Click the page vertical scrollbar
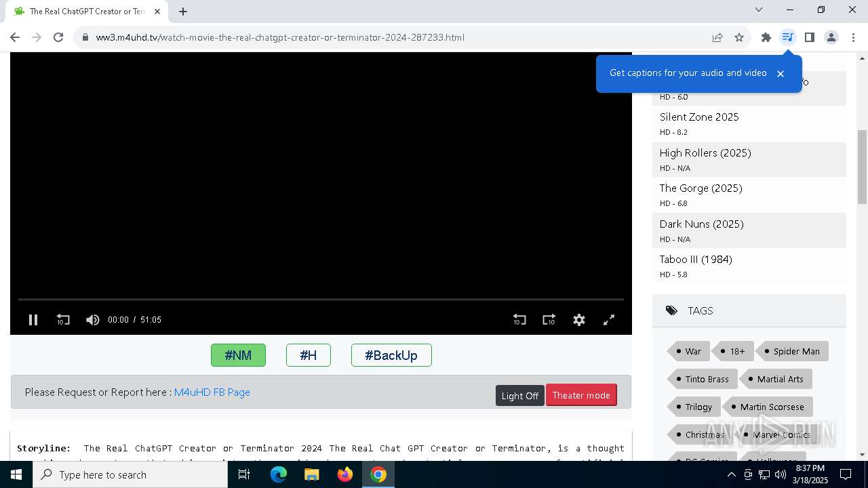The image size is (868, 488). [862, 167]
